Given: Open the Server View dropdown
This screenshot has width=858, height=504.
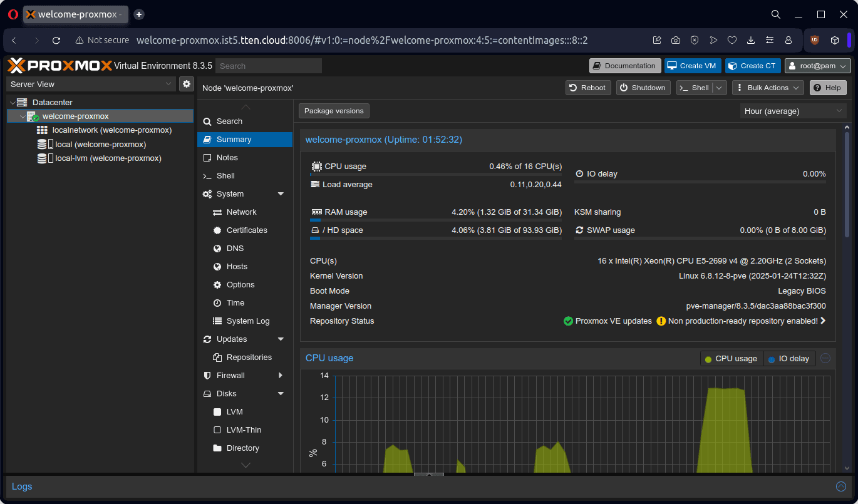Looking at the screenshot, I should pyautogui.click(x=91, y=84).
